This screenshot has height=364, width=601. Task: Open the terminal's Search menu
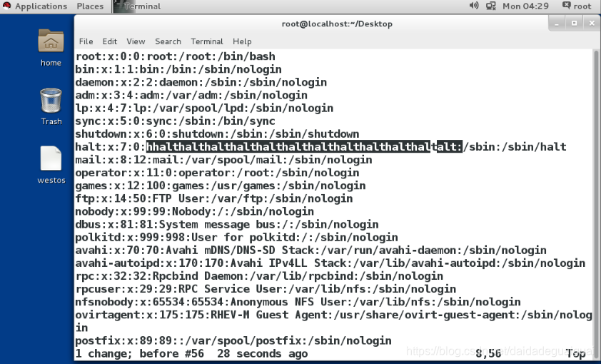pos(168,41)
